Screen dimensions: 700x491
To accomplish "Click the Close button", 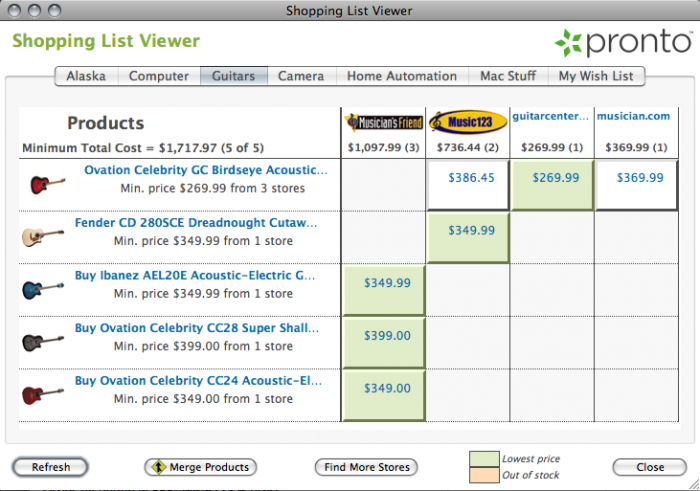I will tap(650, 467).
